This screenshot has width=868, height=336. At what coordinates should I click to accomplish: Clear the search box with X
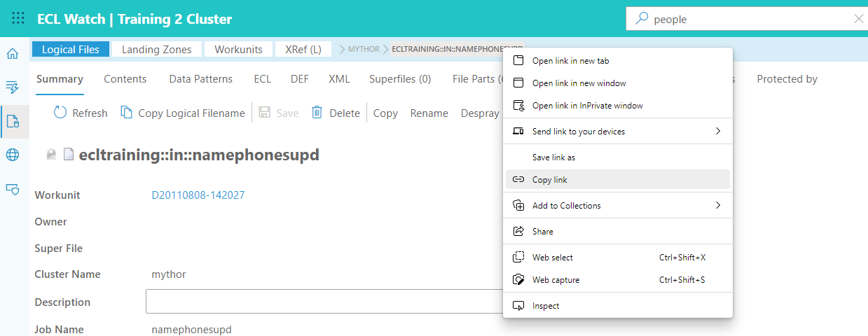coord(858,19)
